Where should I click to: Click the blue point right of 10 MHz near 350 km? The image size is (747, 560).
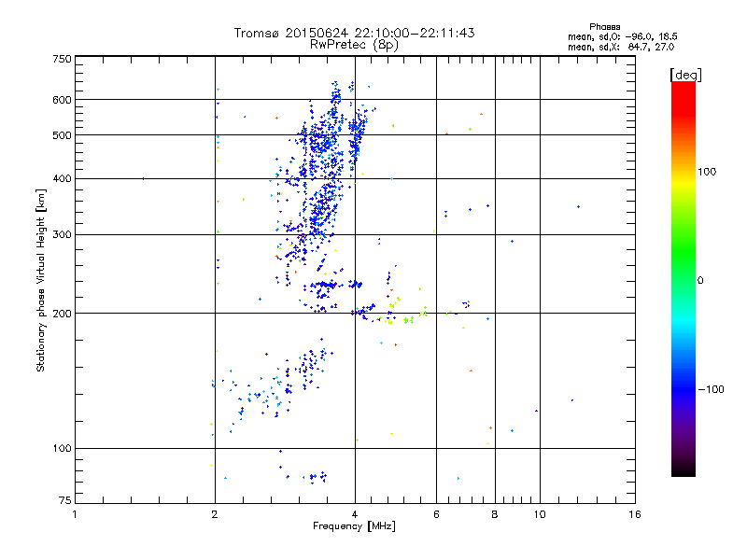click(578, 206)
